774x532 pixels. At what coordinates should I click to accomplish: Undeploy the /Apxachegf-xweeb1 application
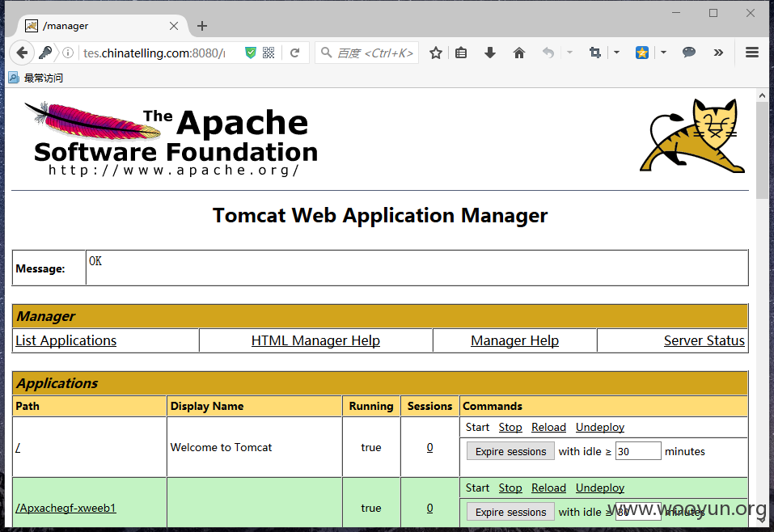pos(600,488)
